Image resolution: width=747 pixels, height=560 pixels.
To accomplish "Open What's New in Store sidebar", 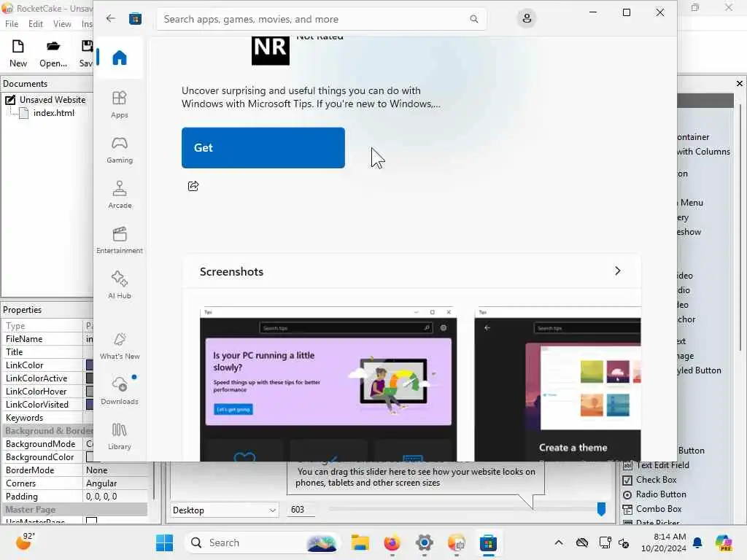I will [119, 346].
